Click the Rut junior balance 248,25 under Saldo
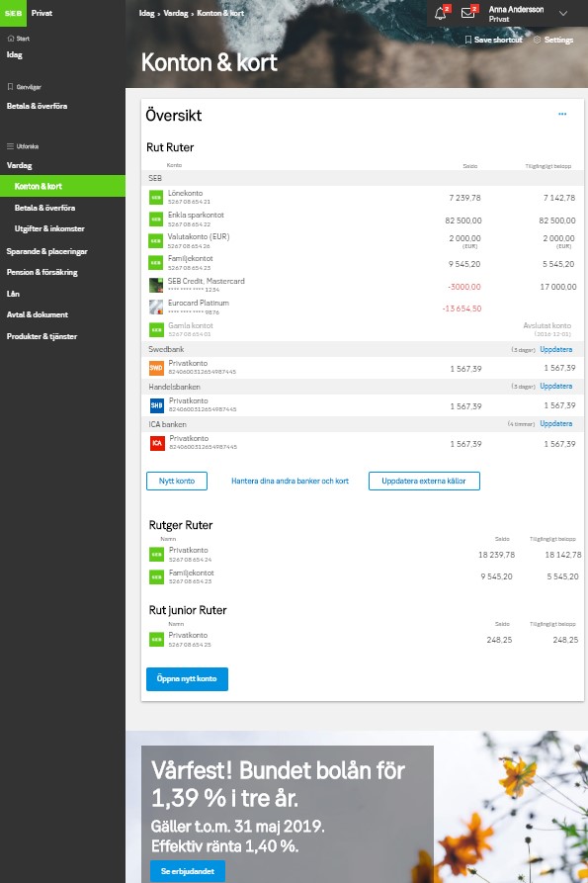This screenshot has width=588, height=883. [500, 640]
